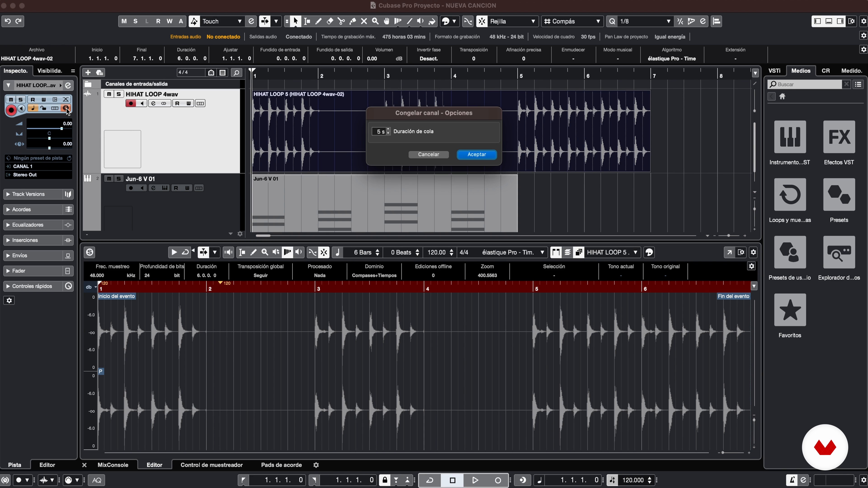Click the Medios home icon
The width and height of the screenshot is (868, 488).
click(782, 97)
